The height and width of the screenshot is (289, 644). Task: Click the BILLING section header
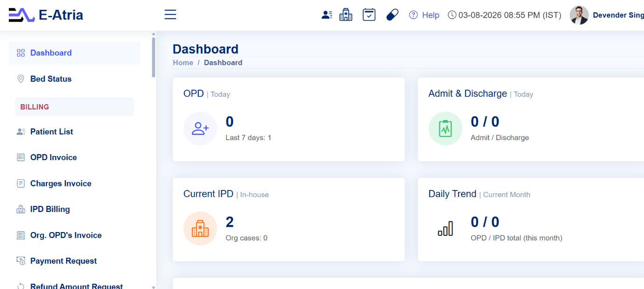click(75, 107)
